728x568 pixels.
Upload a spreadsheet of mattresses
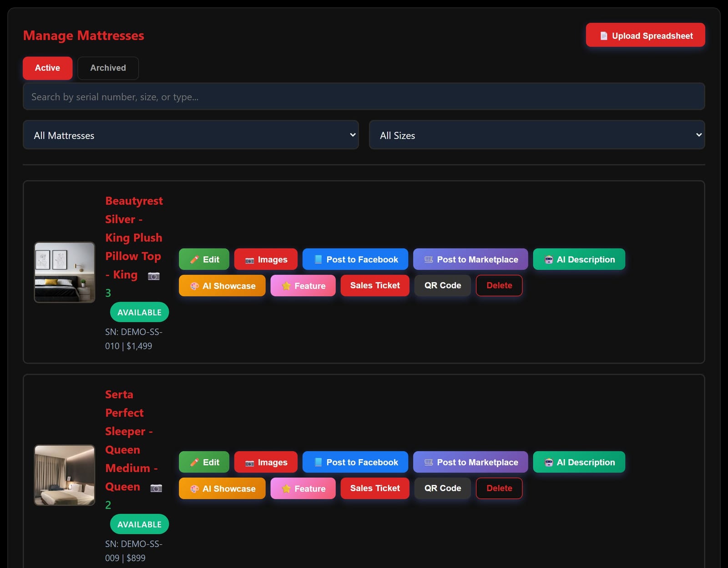pos(645,35)
